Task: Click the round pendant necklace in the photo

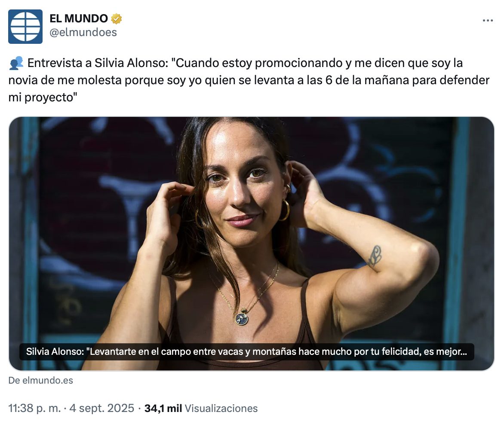Action: coord(242,319)
